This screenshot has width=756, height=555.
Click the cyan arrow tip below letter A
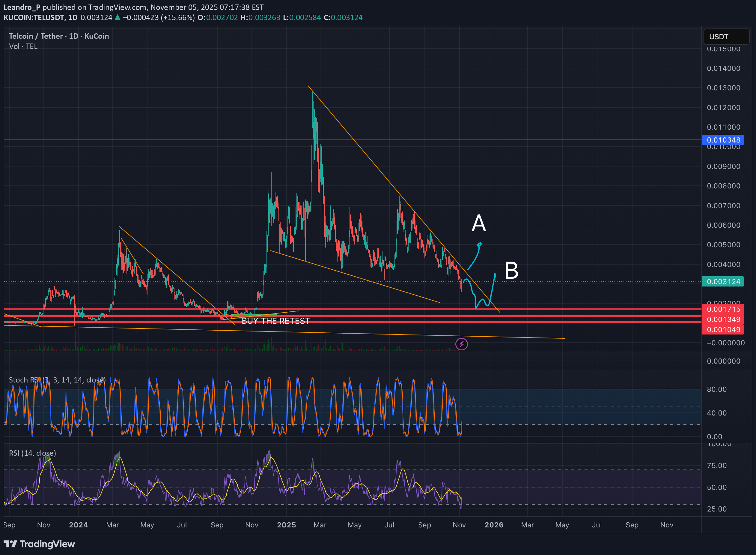tap(479, 244)
